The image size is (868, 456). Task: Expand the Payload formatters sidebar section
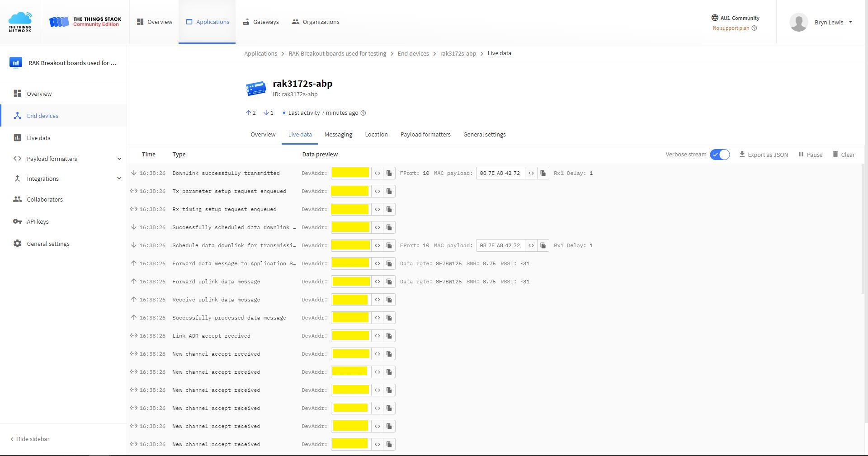tap(119, 159)
